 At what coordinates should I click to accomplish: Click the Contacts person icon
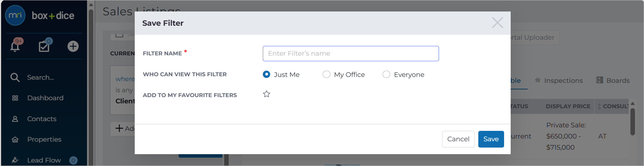pos(15,119)
